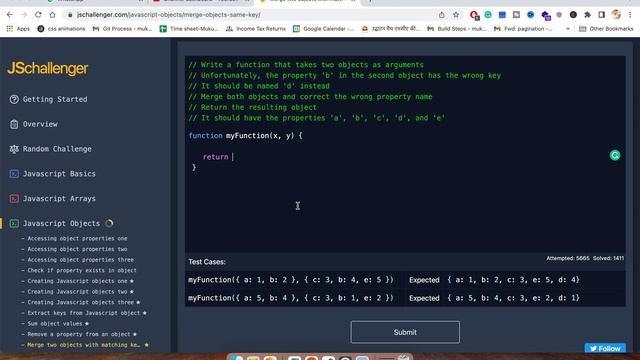Open 'Creating Javascript objects one' challenge
The height and width of the screenshot is (360, 640).
pyautogui.click(x=78, y=281)
